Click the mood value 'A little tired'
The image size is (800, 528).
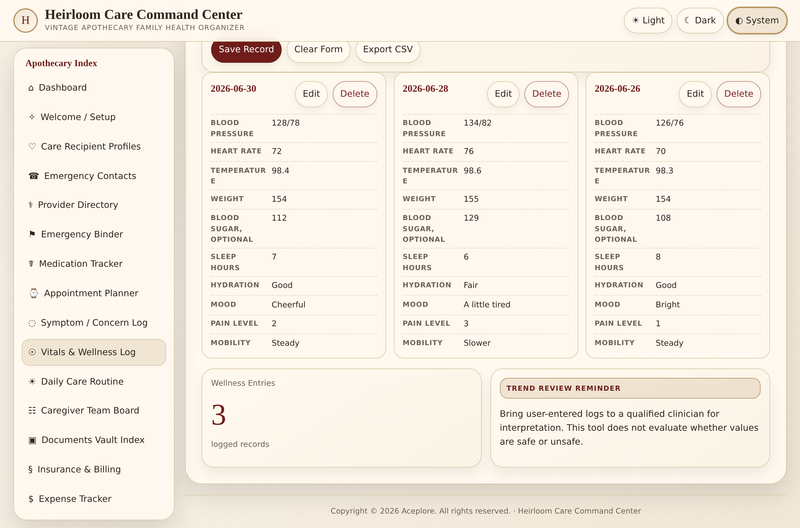(487, 305)
